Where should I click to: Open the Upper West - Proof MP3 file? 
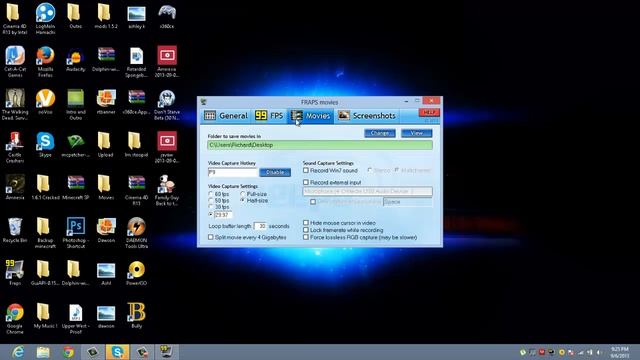76,319
